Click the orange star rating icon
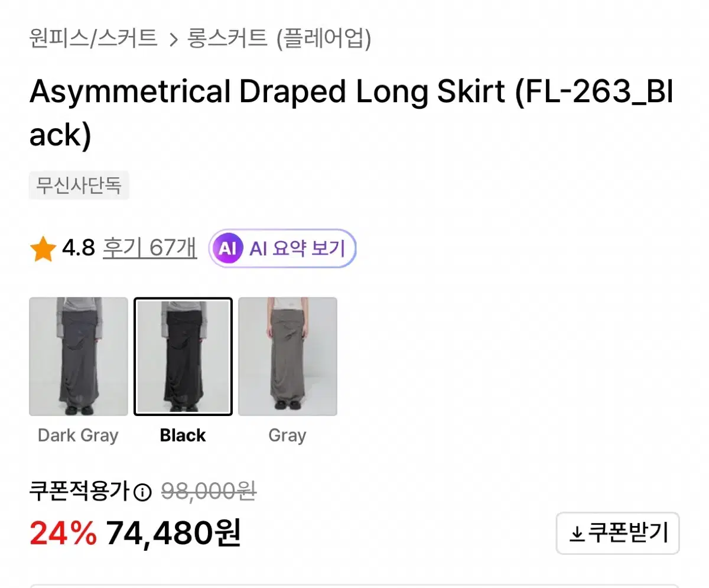This screenshot has height=588, width=709. click(x=43, y=249)
